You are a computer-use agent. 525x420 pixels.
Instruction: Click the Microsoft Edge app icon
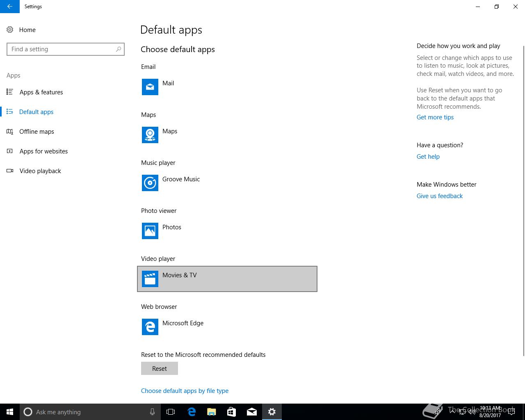pos(150,327)
